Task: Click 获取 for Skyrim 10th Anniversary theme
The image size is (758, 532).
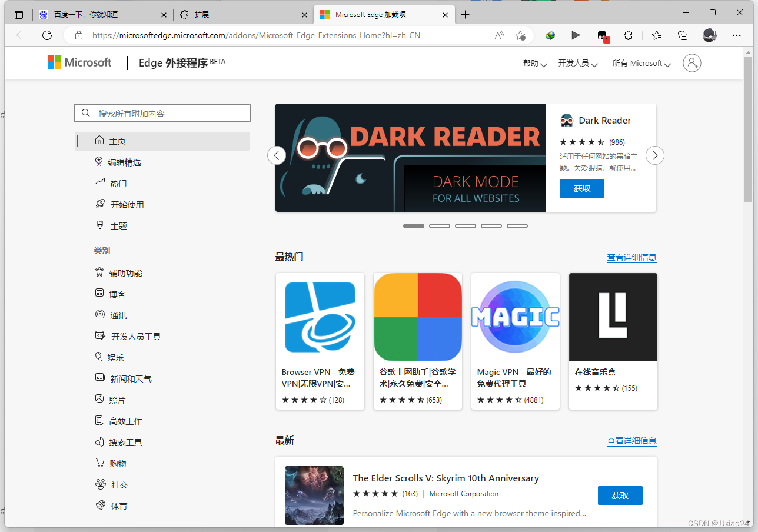Action: tap(620, 496)
